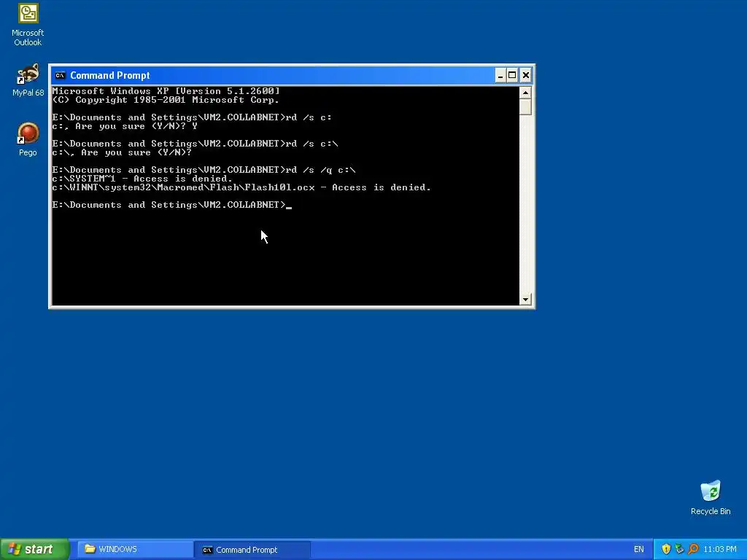This screenshot has width=747, height=560.
Task: Click the scrollbar up arrow in Command Prompt
Action: (525, 93)
